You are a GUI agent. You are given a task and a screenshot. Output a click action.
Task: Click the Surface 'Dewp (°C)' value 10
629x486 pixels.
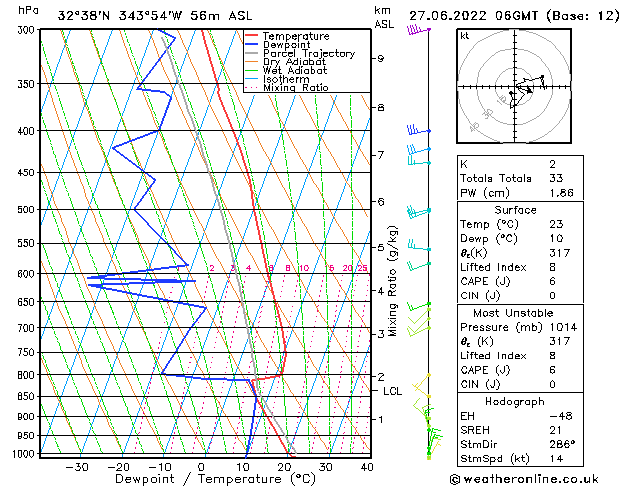[x=556, y=238]
